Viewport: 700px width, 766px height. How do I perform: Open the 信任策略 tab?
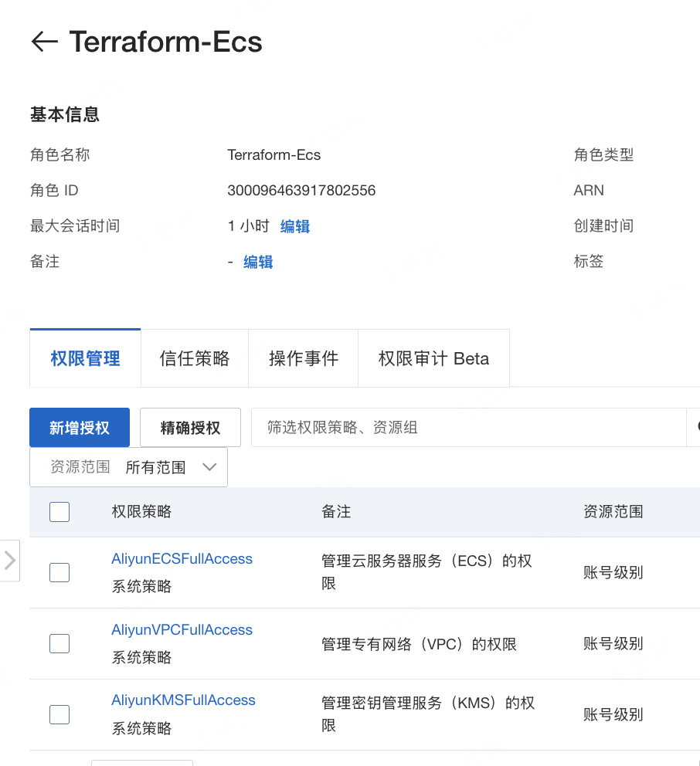point(194,358)
